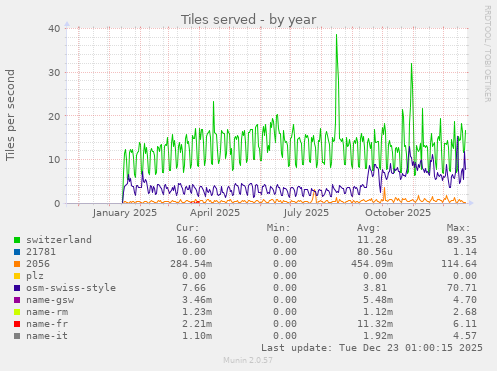Click name-it current value 1.10m
Image resolution: width=497 pixels, height=371 pixels.
[x=197, y=336]
